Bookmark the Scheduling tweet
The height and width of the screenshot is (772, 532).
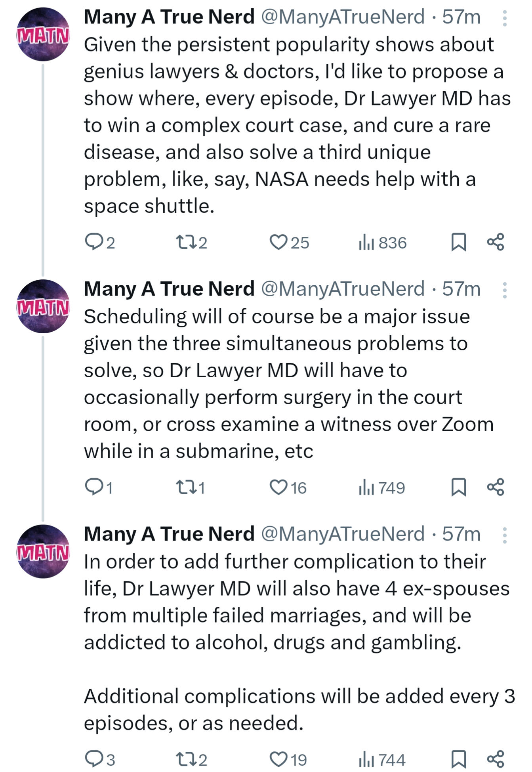[x=458, y=487]
